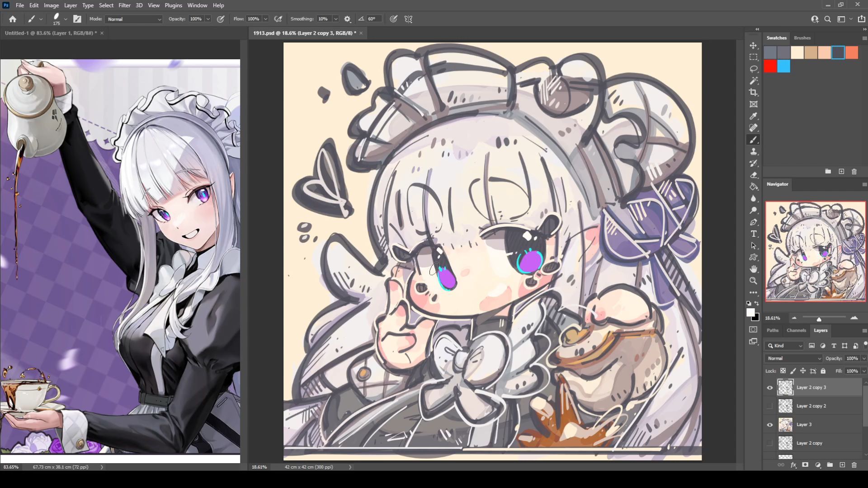868x488 pixels.
Task: Switch to Untitled-1 document tab
Action: click(x=51, y=33)
